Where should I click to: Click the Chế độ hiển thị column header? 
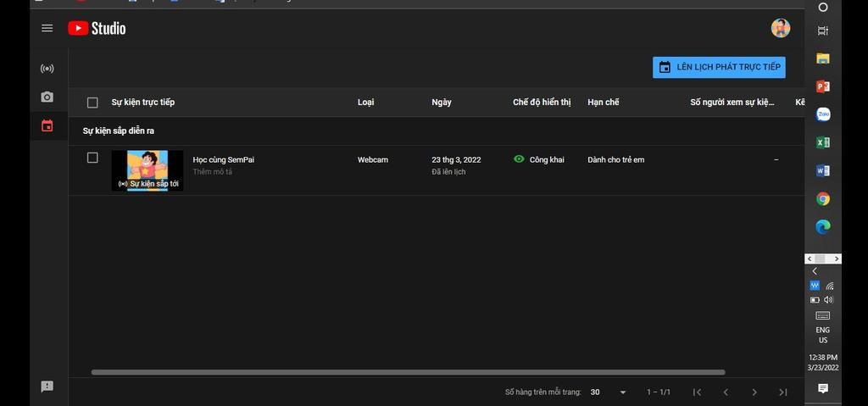click(x=542, y=103)
